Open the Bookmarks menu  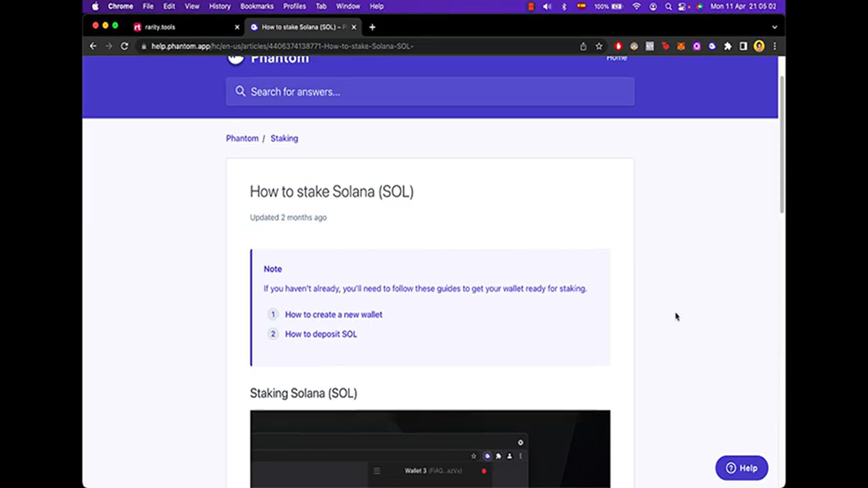[257, 6]
